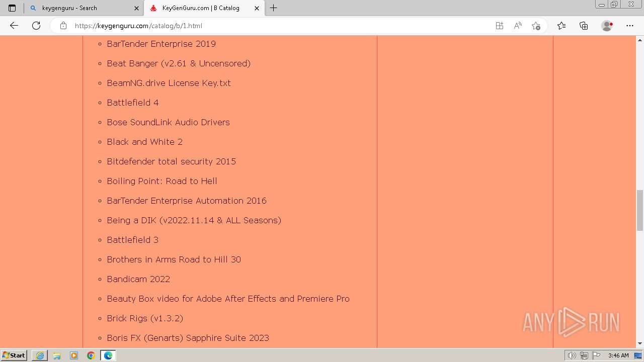The height and width of the screenshot is (362, 644).
Task: Open Boris FX Sapphire Suite 2023 link
Action: [x=188, y=338]
